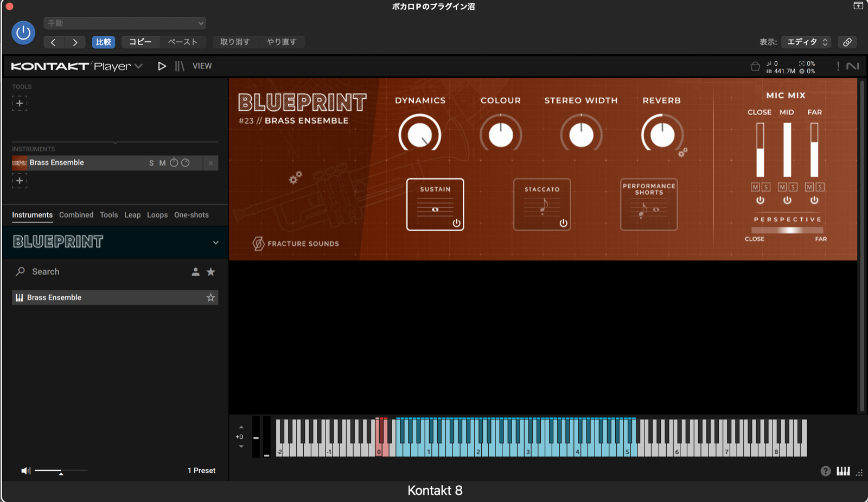Select the Performance Shorts articulation
This screenshot has width=868, height=502.
click(649, 205)
